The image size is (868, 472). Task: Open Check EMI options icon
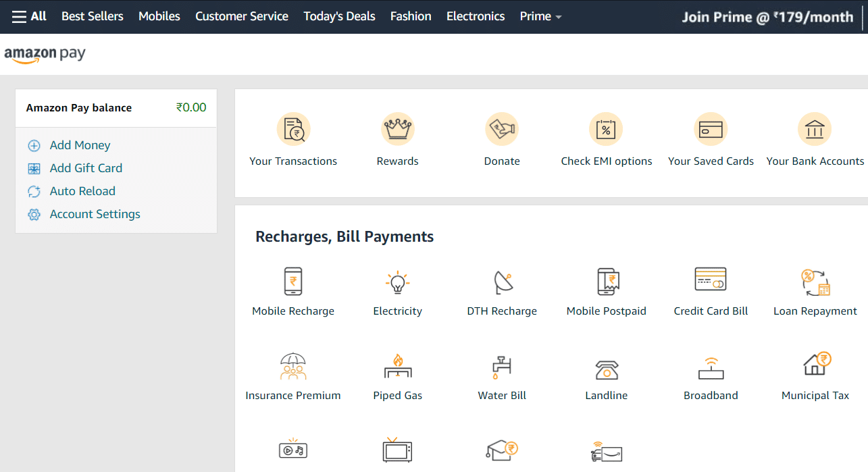click(607, 129)
